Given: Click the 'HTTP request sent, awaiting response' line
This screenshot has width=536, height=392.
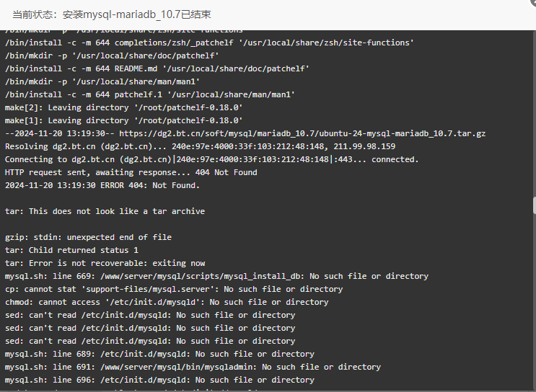Looking at the screenshot, I should click(x=131, y=172).
